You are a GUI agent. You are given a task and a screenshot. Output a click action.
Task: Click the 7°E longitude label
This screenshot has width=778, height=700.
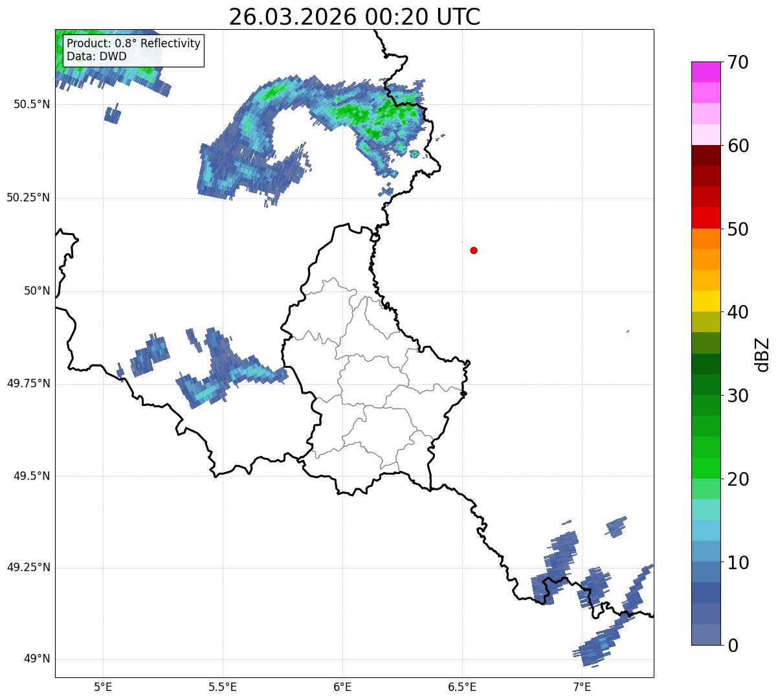(x=582, y=687)
